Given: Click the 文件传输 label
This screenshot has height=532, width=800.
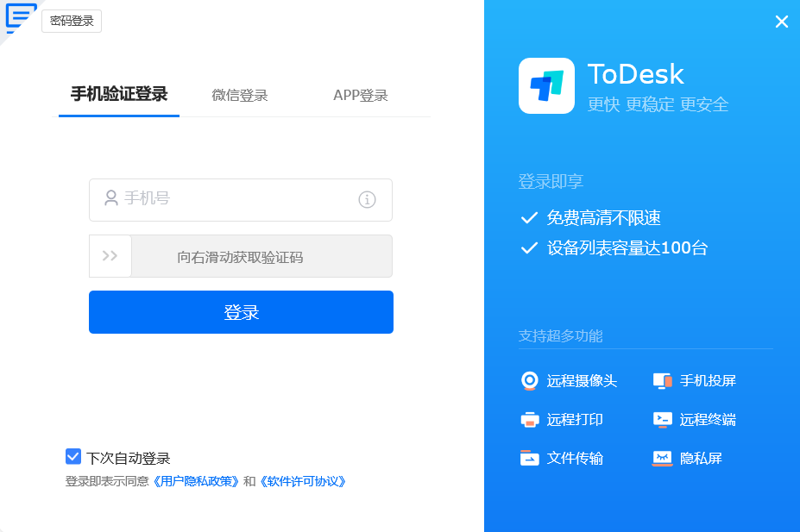Looking at the screenshot, I should point(575,458).
